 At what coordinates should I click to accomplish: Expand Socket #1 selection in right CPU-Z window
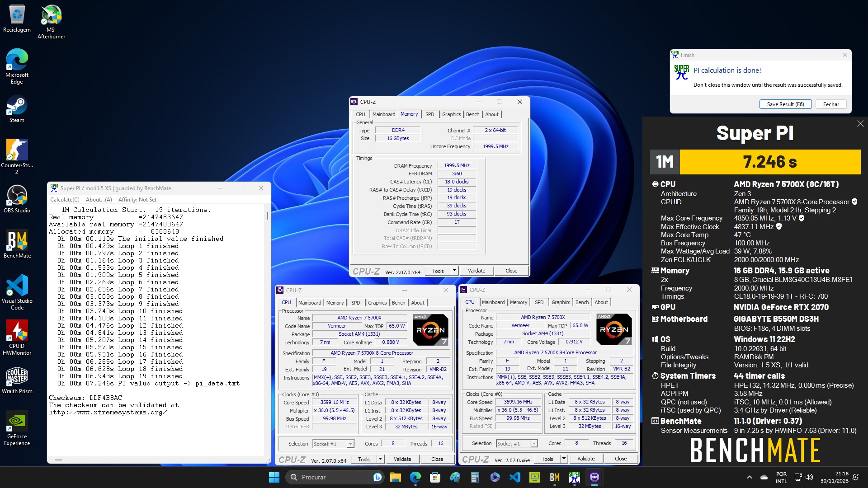534,444
